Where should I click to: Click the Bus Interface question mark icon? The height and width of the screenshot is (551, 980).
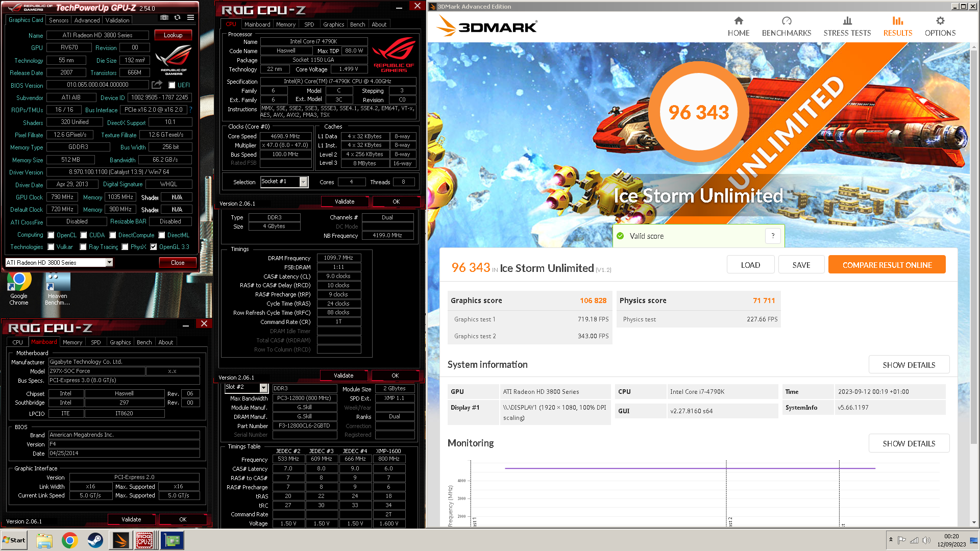tap(191, 110)
